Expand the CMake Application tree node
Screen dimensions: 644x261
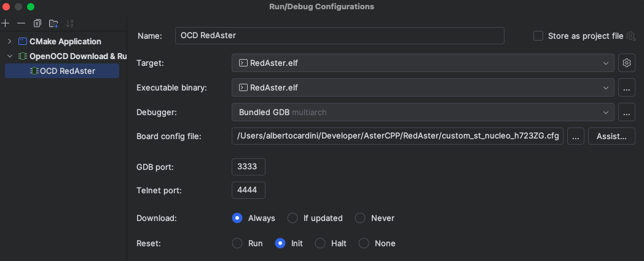point(9,41)
